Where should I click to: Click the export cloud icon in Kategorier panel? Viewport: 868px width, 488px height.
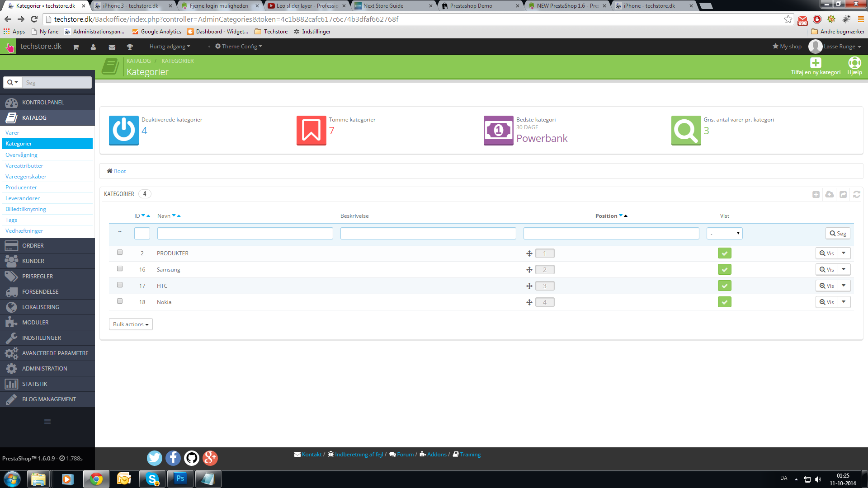[x=829, y=194]
